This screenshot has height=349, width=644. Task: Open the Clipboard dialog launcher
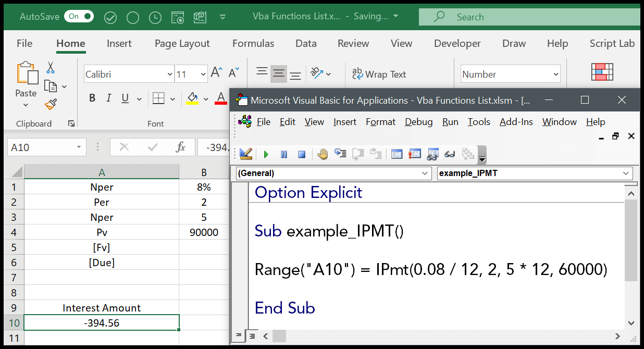pyautogui.click(x=71, y=124)
